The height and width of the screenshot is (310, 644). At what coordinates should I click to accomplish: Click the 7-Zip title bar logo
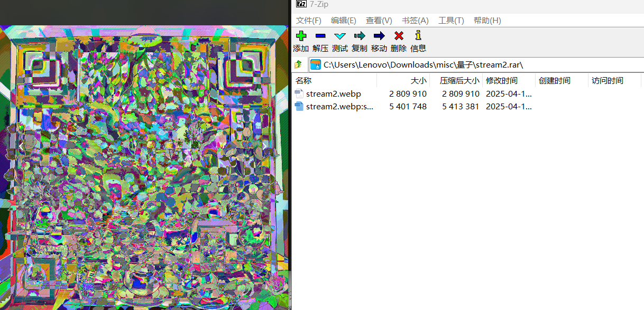click(x=301, y=4)
